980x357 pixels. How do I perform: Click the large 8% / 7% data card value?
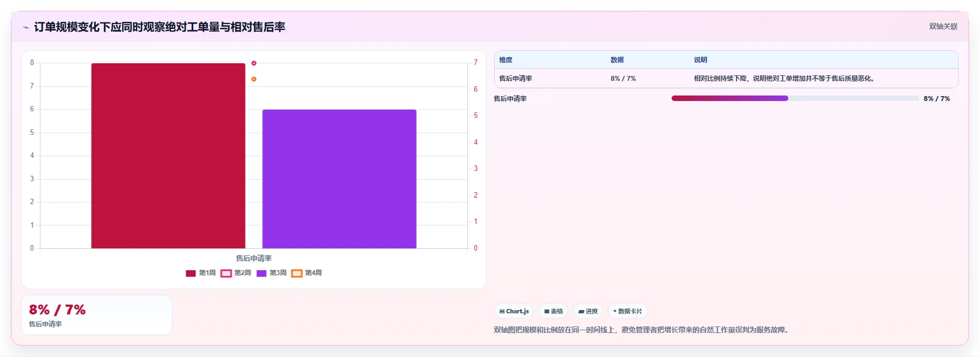(x=57, y=310)
